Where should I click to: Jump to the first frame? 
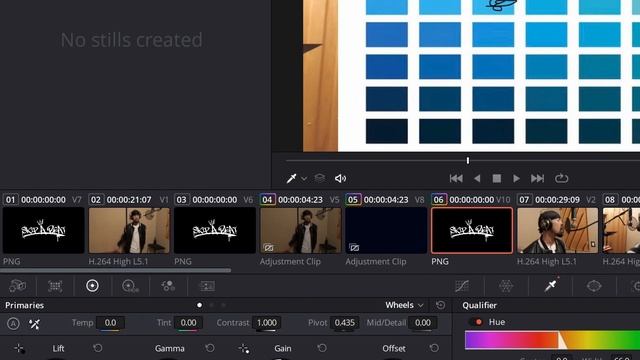coord(456,178)
